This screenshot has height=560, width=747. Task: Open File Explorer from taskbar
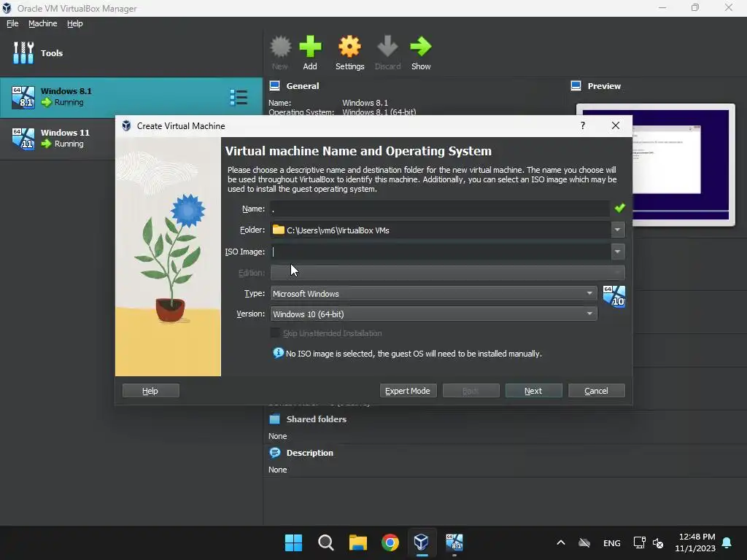coord(357,542)
